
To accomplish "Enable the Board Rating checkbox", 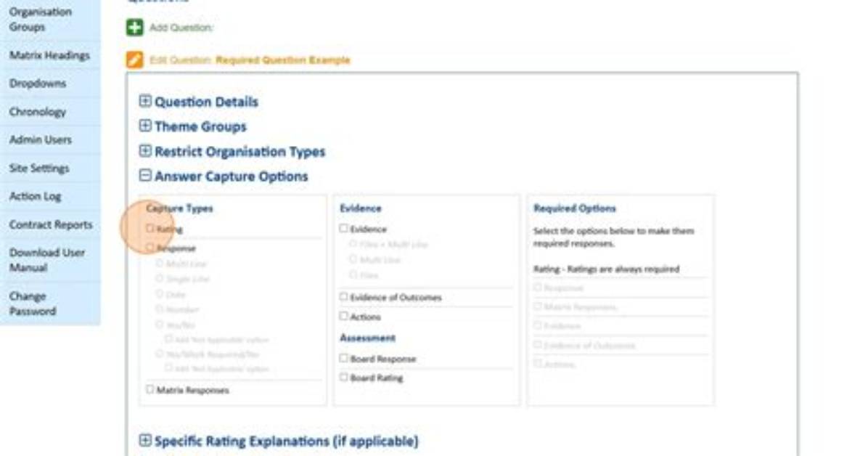I will click(344, 378).
